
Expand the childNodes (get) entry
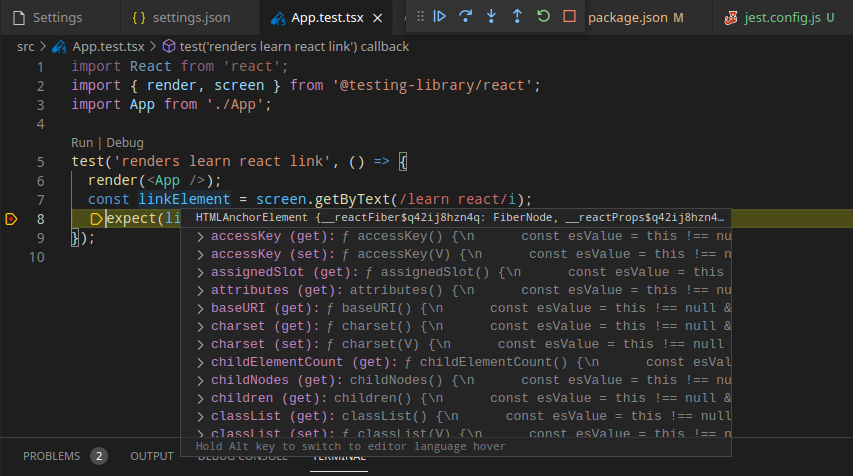click(x=200, y=380)
